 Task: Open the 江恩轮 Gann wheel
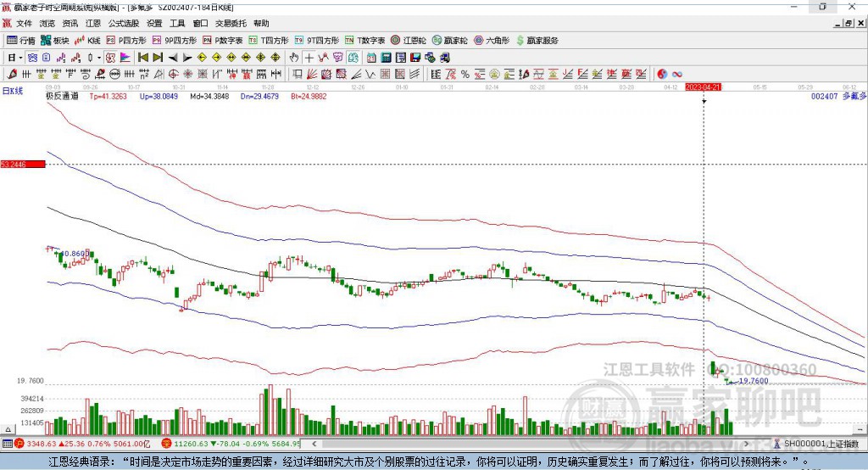pos(409,41)
